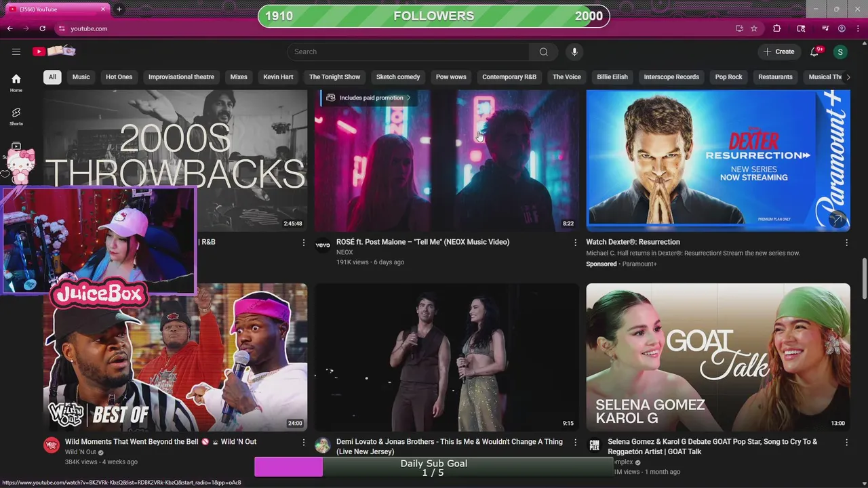This screenshot has width=868, height=488.
Task: Open options for ROSÉ Tell Me video
Action: [x=575, y=243]
